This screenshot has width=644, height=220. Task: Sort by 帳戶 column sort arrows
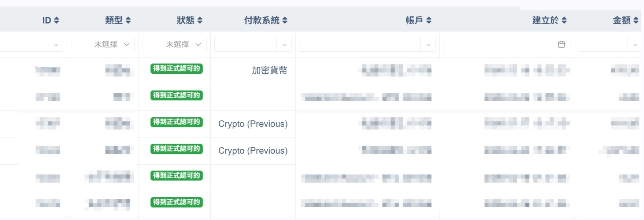429,21
